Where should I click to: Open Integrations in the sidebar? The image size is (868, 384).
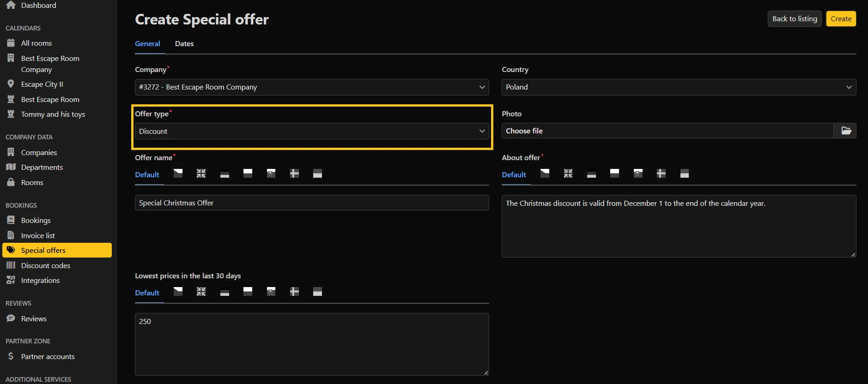coord(40,280)
